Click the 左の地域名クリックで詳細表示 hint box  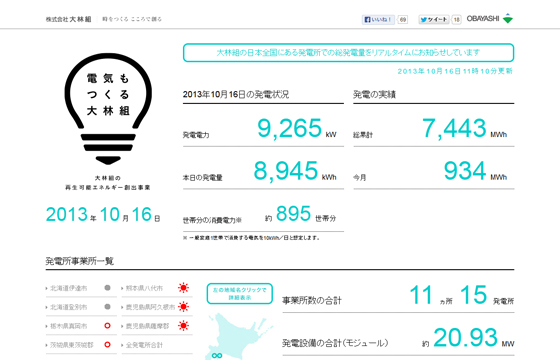point(240,294)
